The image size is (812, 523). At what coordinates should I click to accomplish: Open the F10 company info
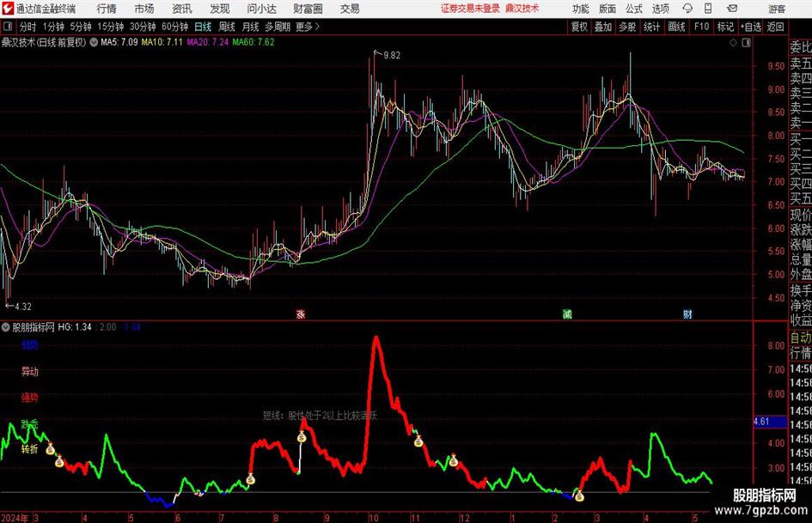click(701, 27)
